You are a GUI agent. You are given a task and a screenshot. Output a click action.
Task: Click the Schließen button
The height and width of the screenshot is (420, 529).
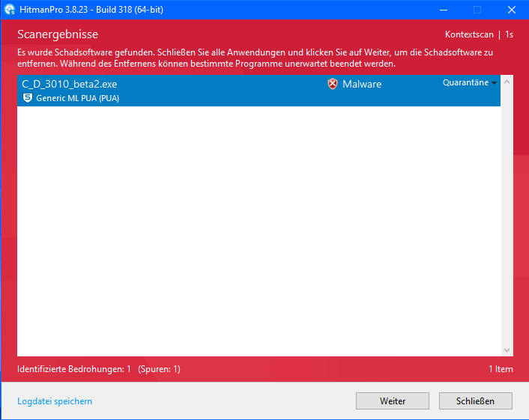[x=475, y=401]
